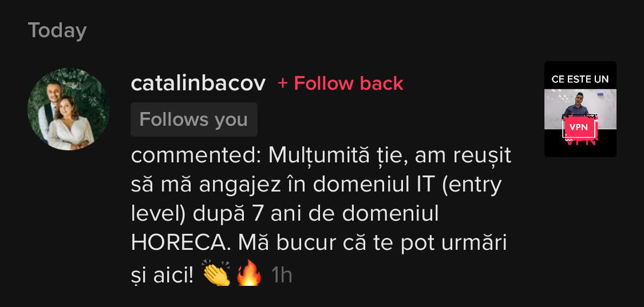Open the comment starting with Mulțumită ție
This screenshot has width=644, height=307.
click(321, 215)
